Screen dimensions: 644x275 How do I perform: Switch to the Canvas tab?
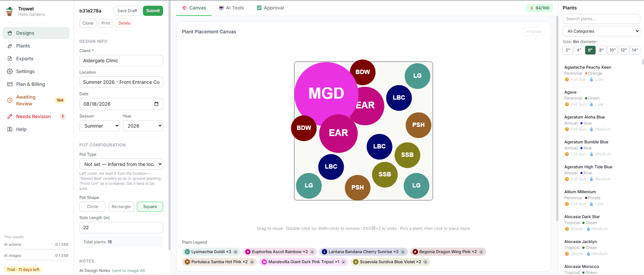click(194, 8)
